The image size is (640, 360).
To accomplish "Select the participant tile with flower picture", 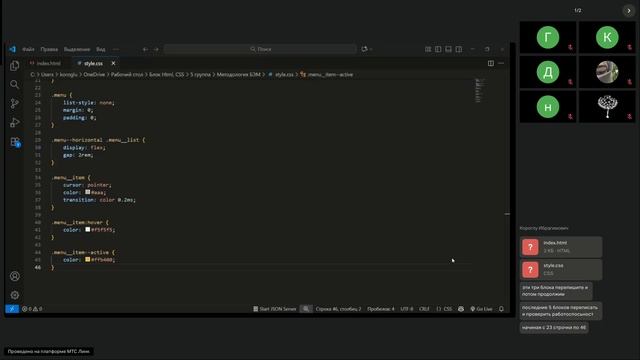I will point(607,107).
